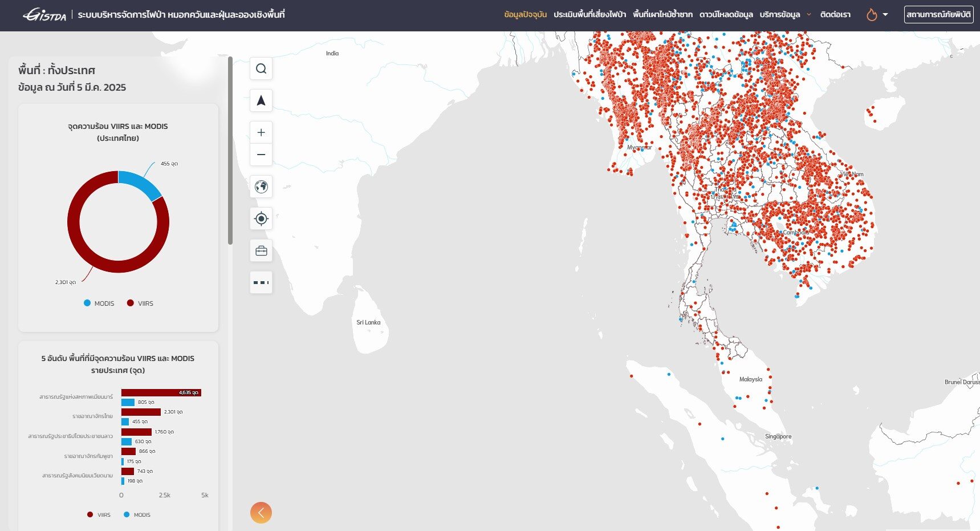Zoom out with the minus button
The width and height of the screenshot is (980, 531).
(x=261, y=155)
